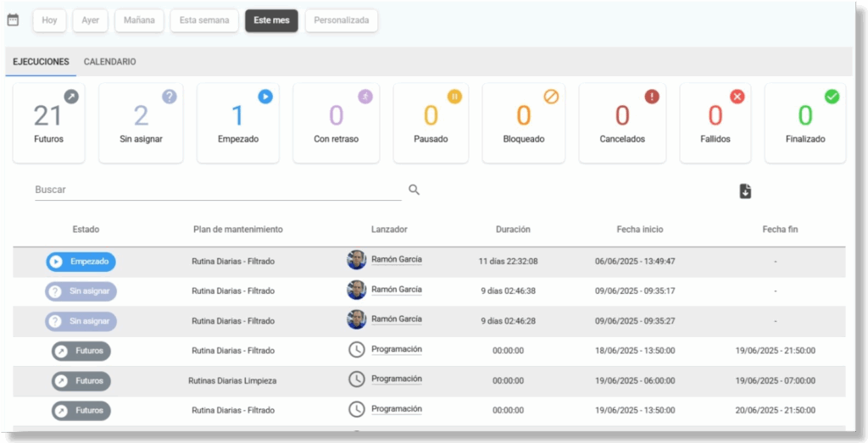The height and width of the screenshot is (443, 868).
Task: Open the Ejecuciones tab
Action: point(41,62)
